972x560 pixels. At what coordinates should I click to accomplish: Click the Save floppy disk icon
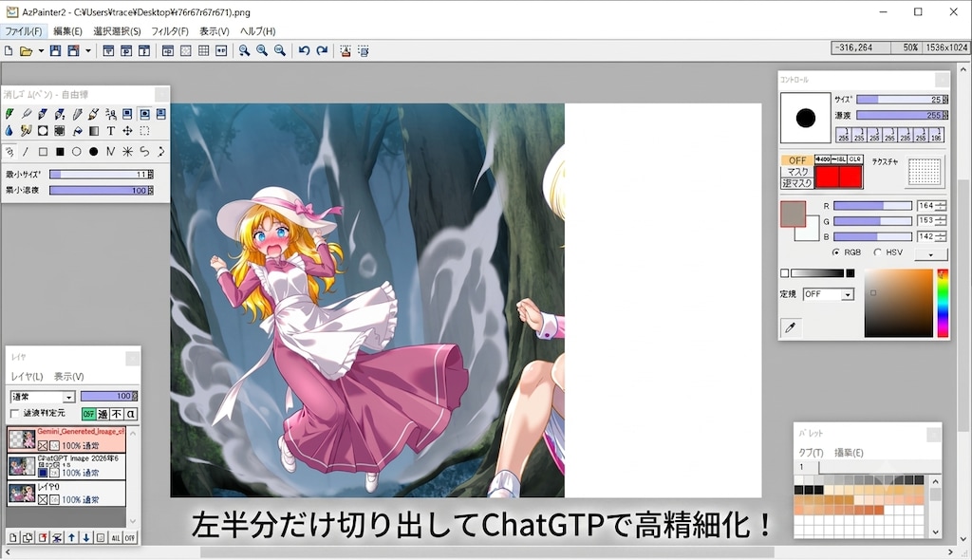55,51
